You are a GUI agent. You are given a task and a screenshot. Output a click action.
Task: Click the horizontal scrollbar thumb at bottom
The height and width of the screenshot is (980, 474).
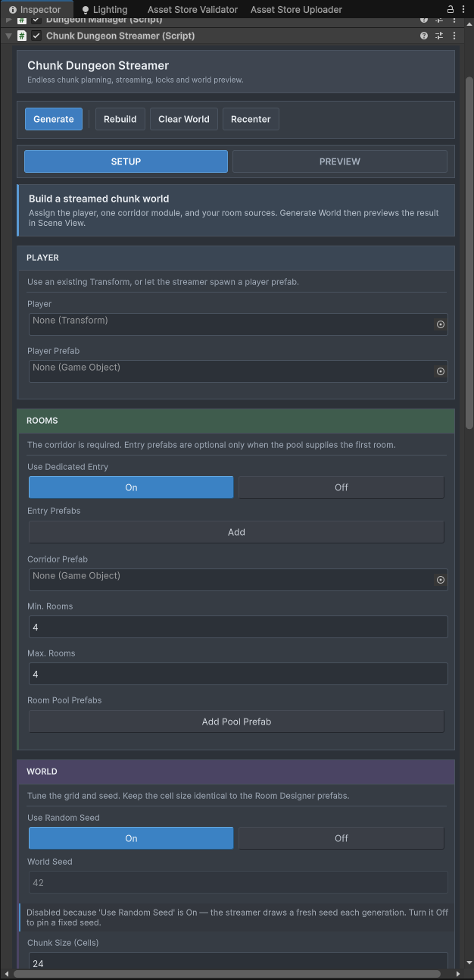click(227, 974)
